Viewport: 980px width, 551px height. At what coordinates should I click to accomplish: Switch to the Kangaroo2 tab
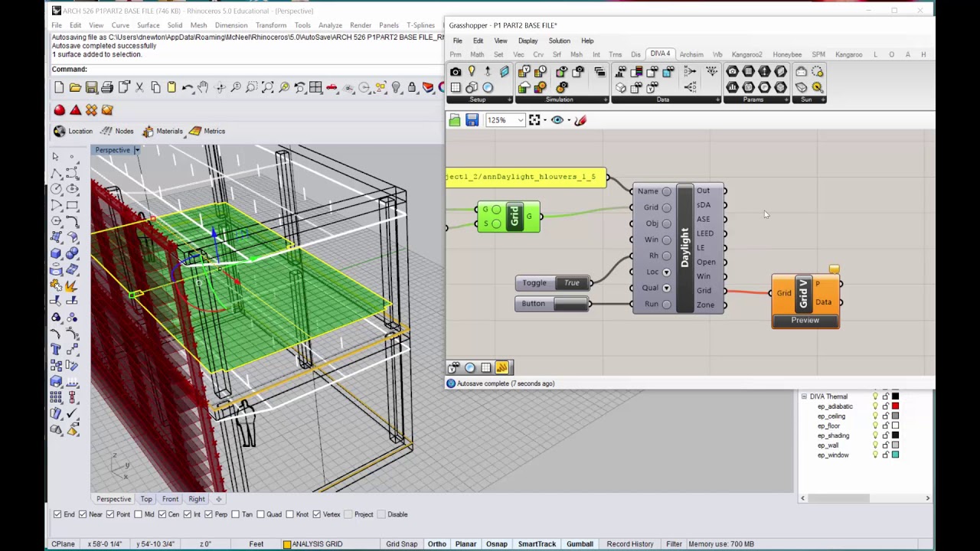[x=746, y=54]
